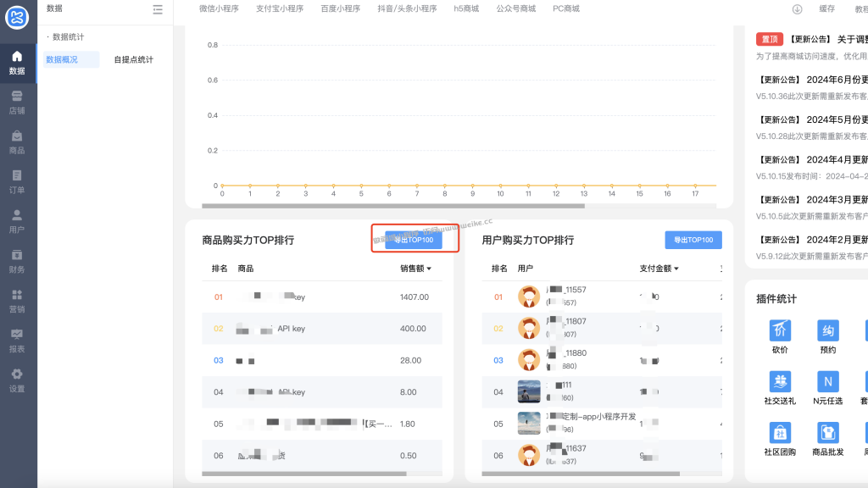This screenshot has width=868, height=488.
Task: Open the 2024年6月 update announcement
Action: (812, 80)
